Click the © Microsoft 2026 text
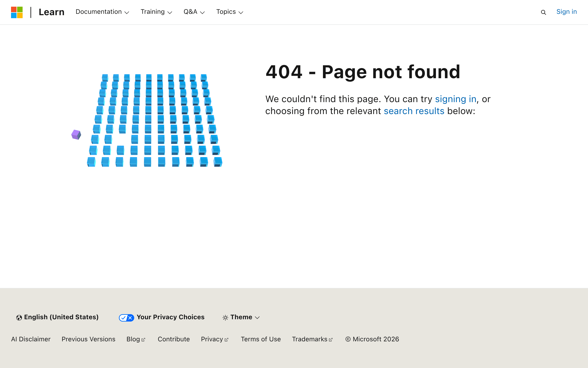 click(372, 339)
